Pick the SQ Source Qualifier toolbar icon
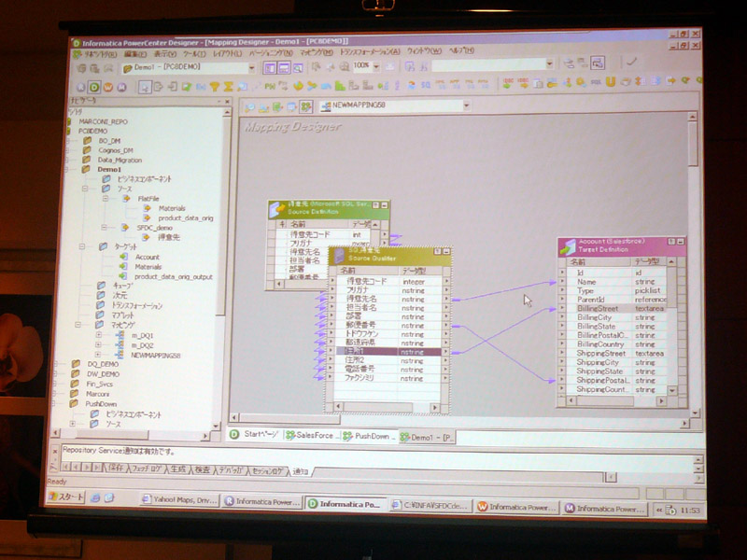The width and height of the screenshot is (747, 560). (426, 85)
